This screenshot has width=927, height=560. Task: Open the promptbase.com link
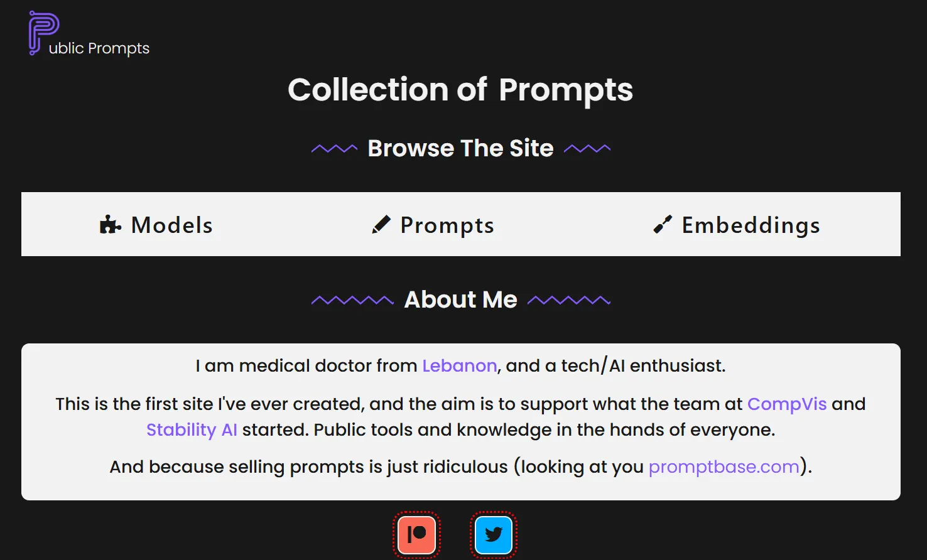(x=723, y=466)
